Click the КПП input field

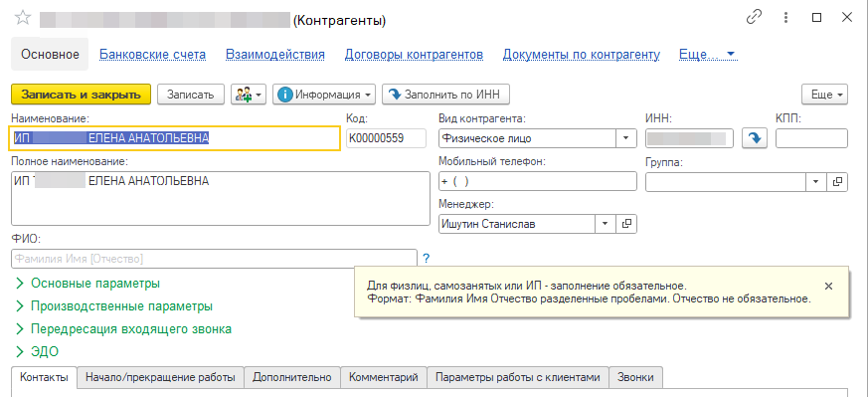coord(811,138)
